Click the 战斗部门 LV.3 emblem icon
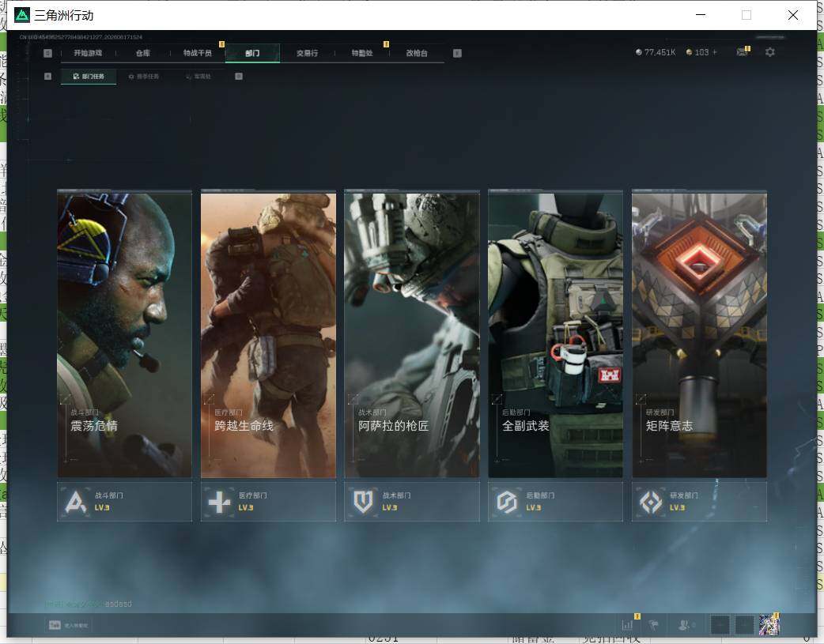This screenshot has width=824, height=644. point(76,503)
